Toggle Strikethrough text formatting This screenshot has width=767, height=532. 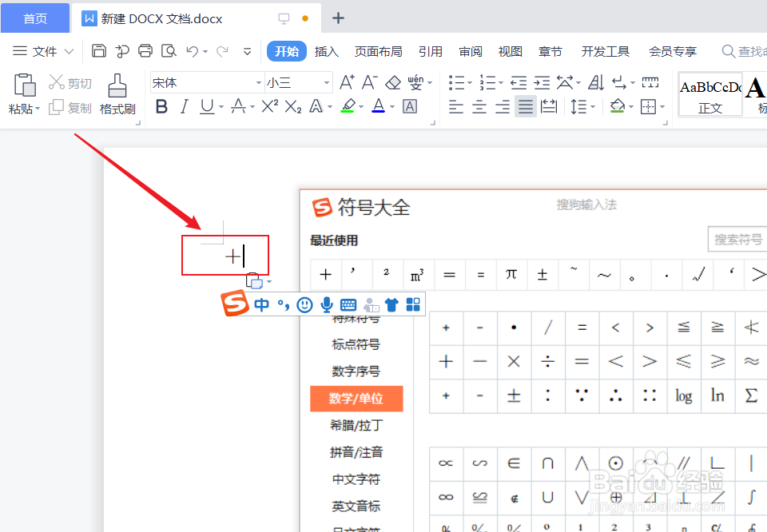238,106
